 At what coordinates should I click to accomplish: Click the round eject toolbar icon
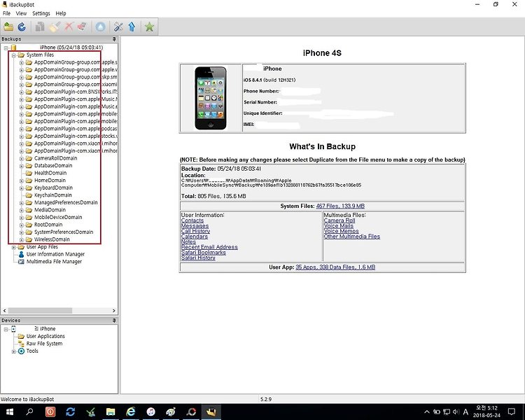(100, 27)
